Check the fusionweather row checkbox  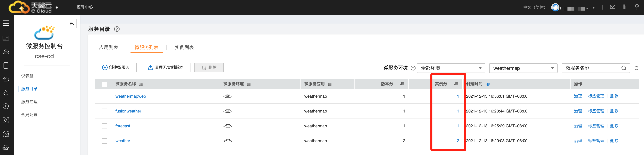point(105,111)
